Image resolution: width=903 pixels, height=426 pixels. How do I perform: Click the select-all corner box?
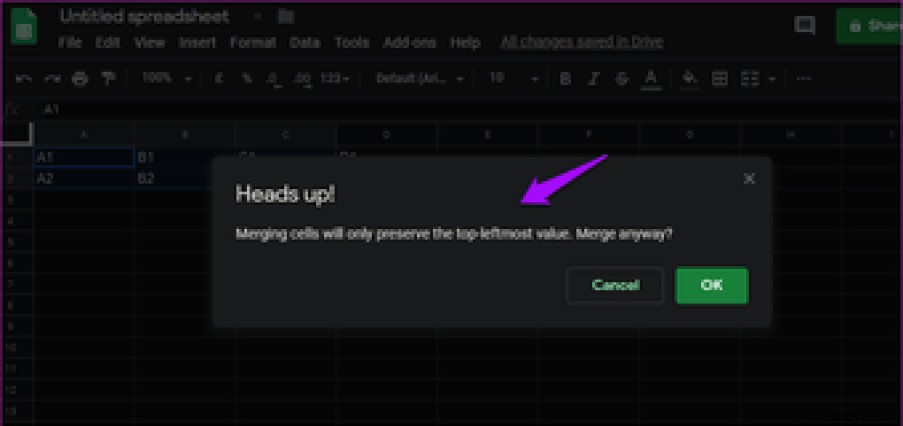pos(17,134)
